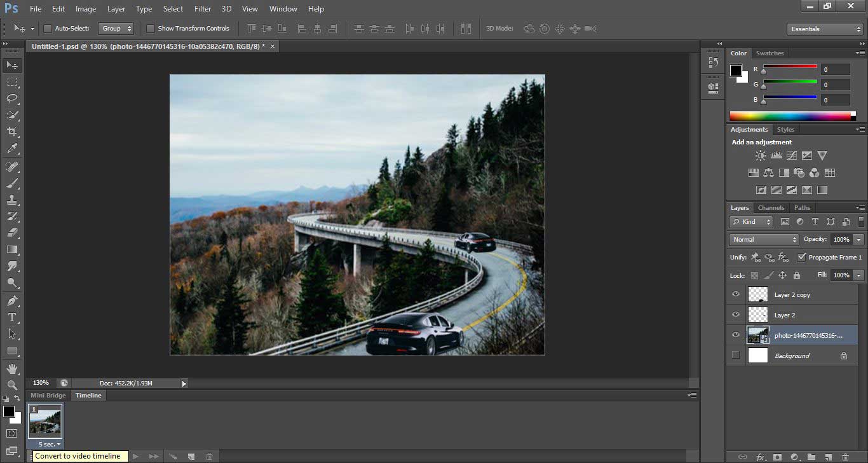Image resolution: width=868 pixels, height=463 pixels.
Task: Select the Pen tool
Action: 12,301
